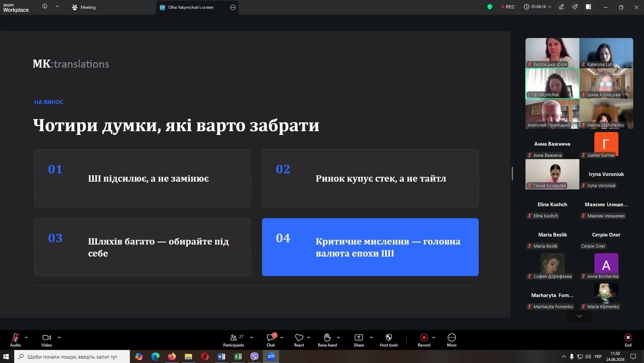Select Olha Yakymchuk video thumbnail
The image size is (644, 363).
(x=552, y=83)
